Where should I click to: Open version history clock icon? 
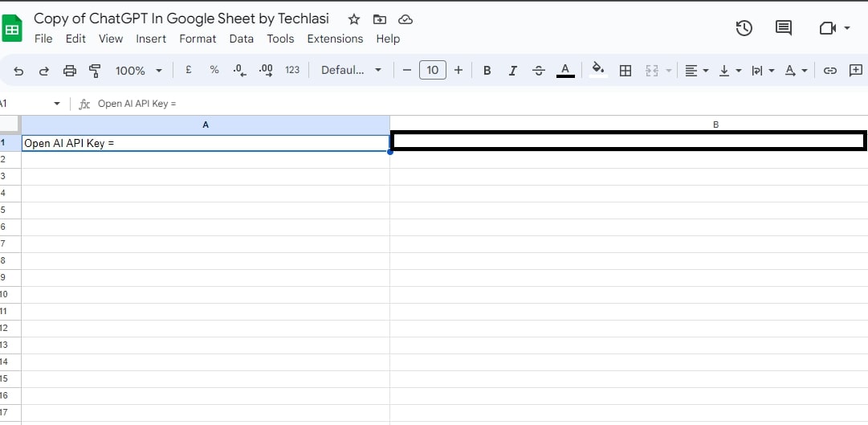click(744, 27)
